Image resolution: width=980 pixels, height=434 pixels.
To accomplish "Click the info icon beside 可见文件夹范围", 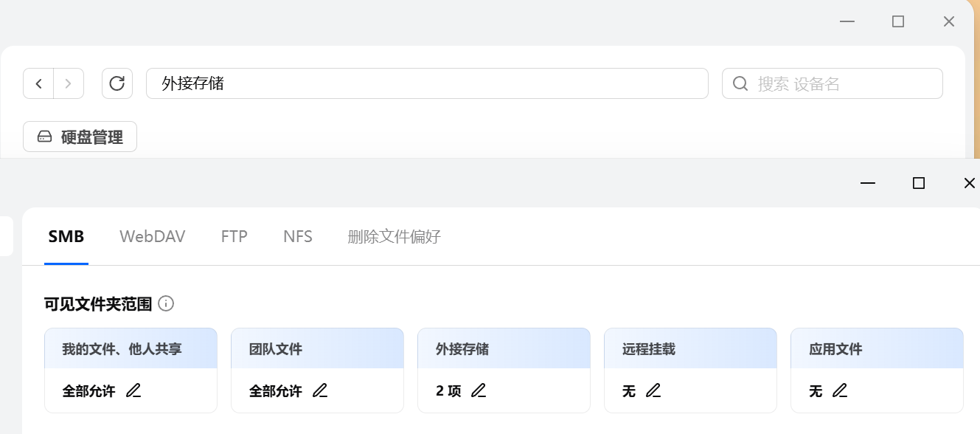I will pyautogui.click(x=167, y=303).
